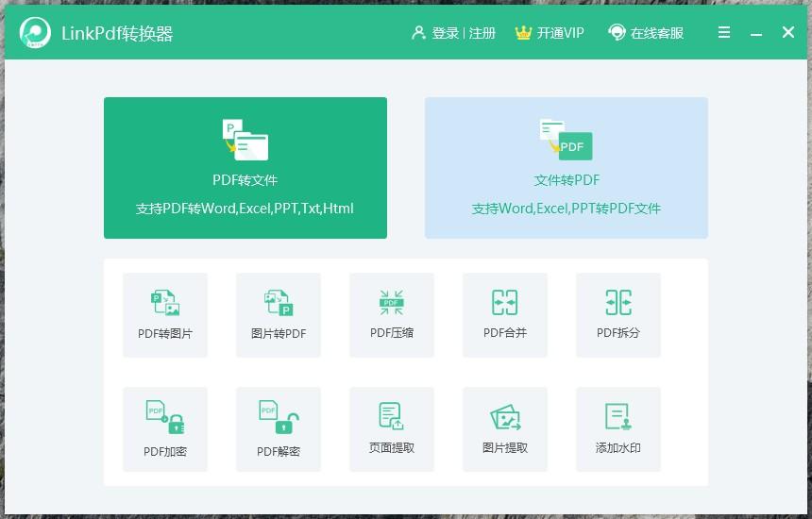The height and width of the screenshot is (519, 812).
Task: Click the 添加水印 watermark stamp icon
Action: 618,416
